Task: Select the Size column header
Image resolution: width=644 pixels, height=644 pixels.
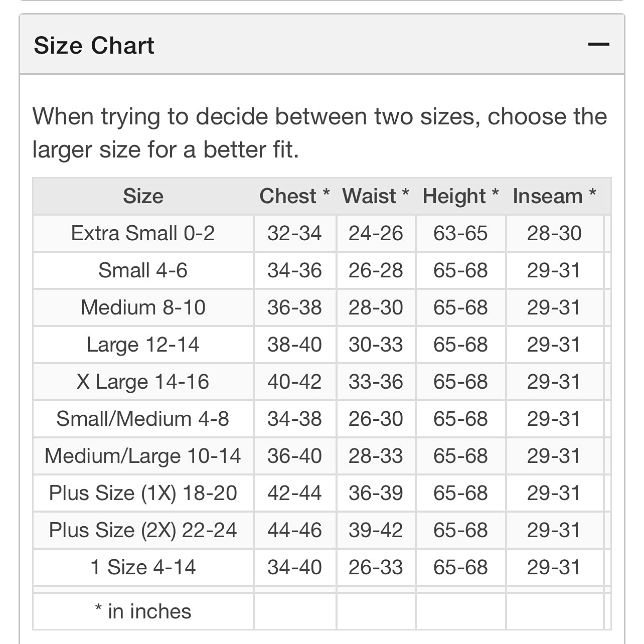Action: point(143,196)
